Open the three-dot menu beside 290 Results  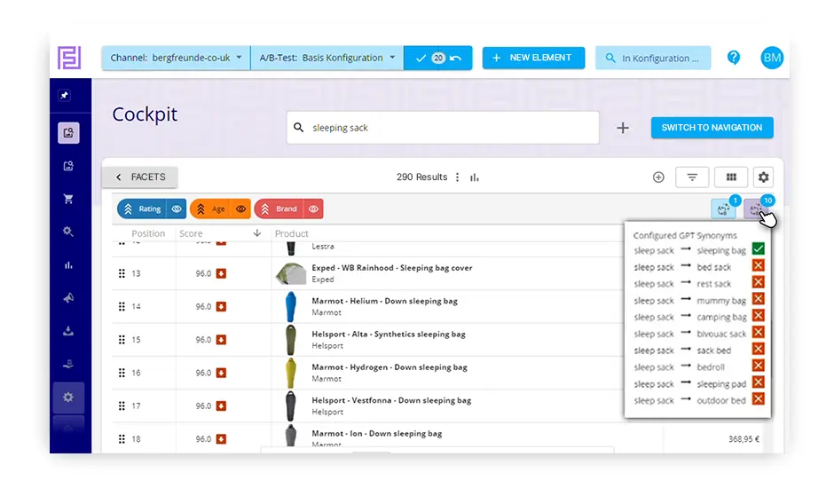coord(458,177)
